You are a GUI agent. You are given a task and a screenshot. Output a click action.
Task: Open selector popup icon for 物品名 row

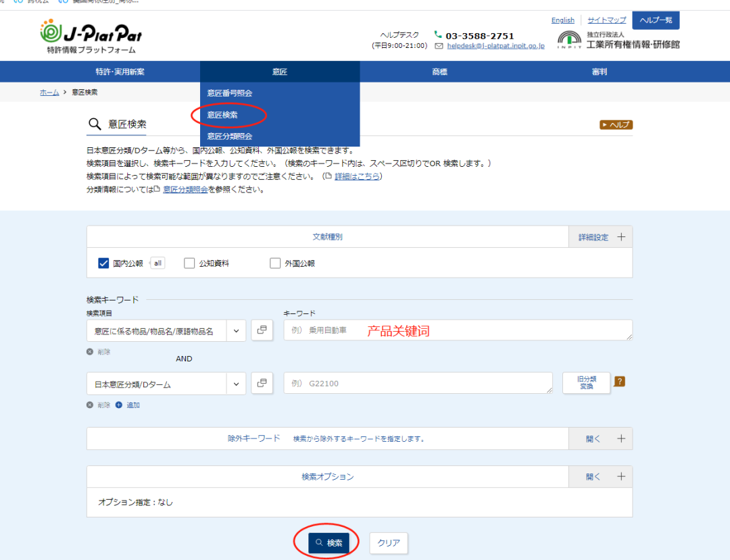[262, 330]
